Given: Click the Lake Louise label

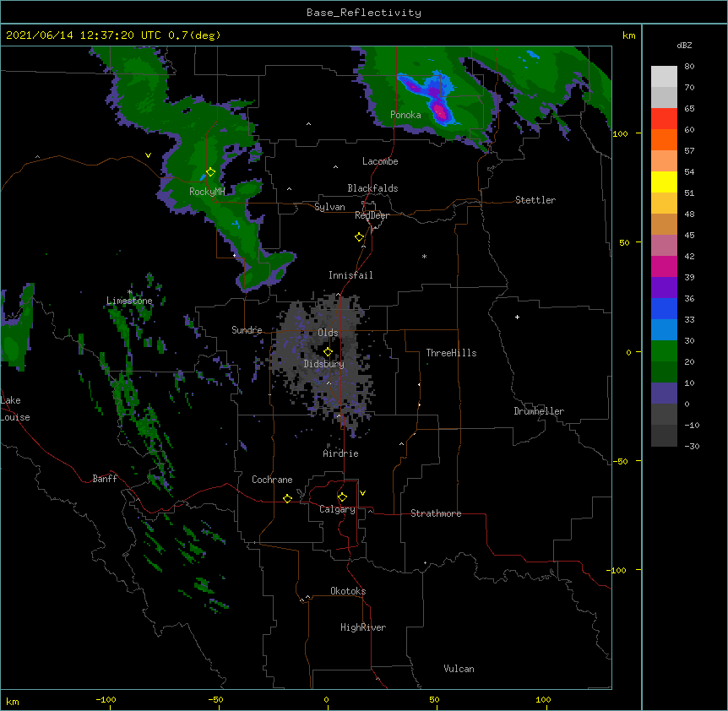Looking at the screenshot, I should [x=15, y=409].
